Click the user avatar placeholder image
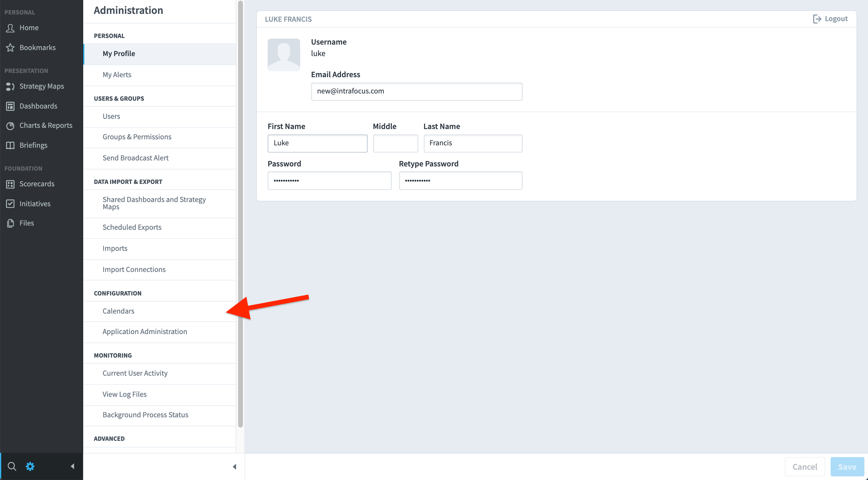 click(284, 55)
